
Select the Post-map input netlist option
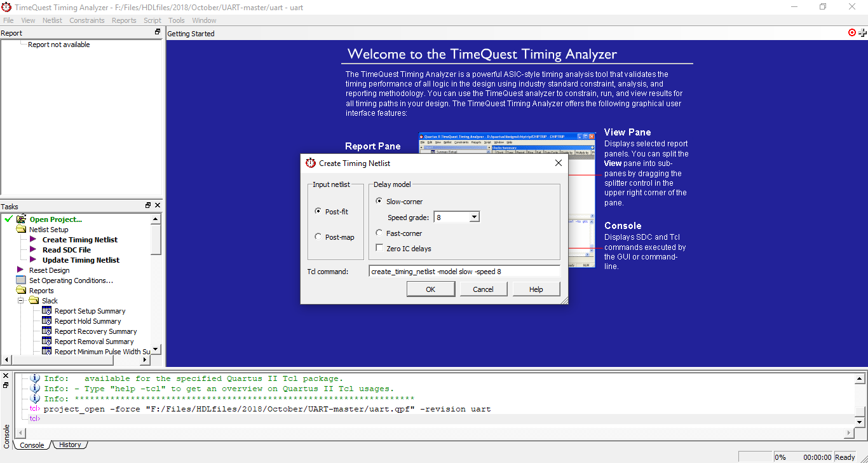tap(318, 237)
